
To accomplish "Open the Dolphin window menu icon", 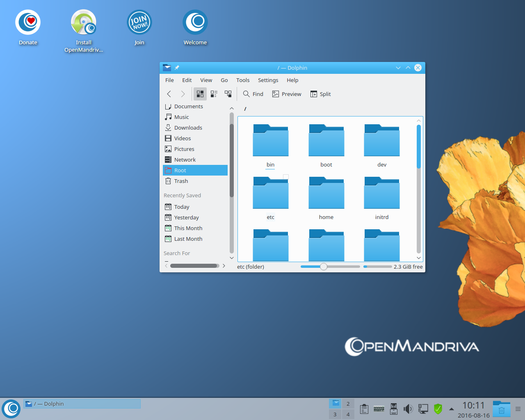I will coord(167,68).
